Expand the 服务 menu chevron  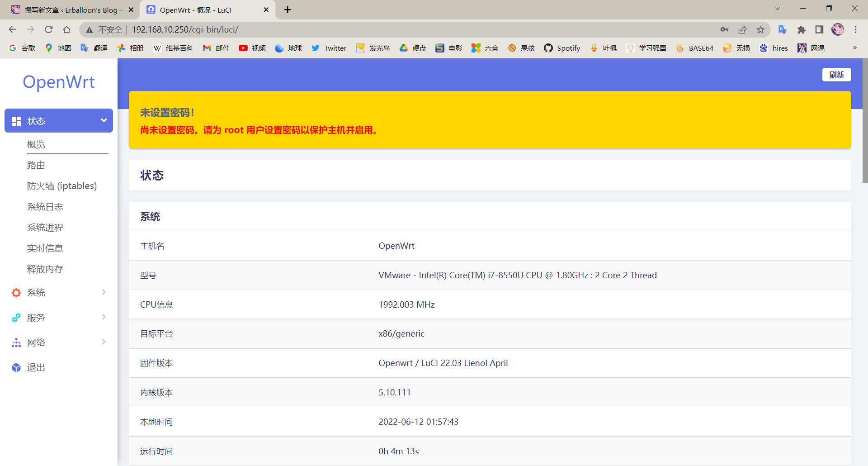[104, 317]
